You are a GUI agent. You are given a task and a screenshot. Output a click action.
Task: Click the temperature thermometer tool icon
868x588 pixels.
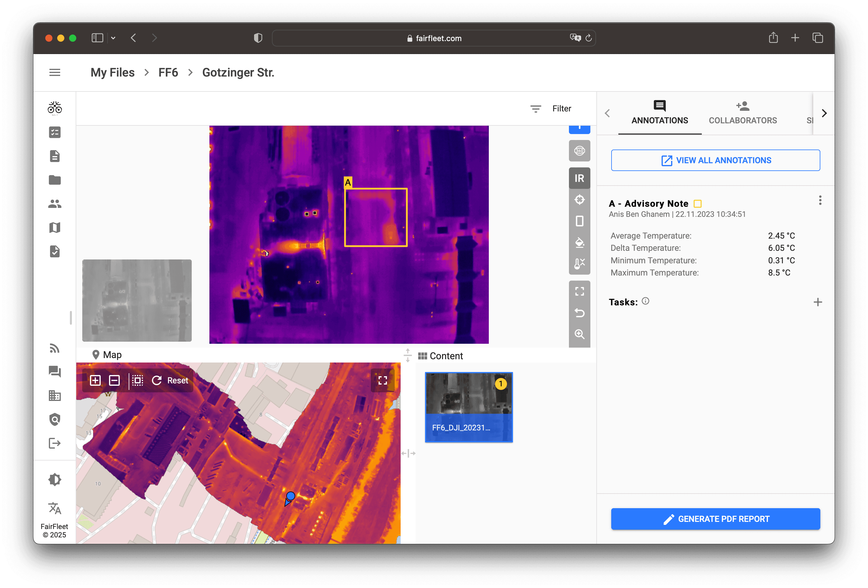579,264
